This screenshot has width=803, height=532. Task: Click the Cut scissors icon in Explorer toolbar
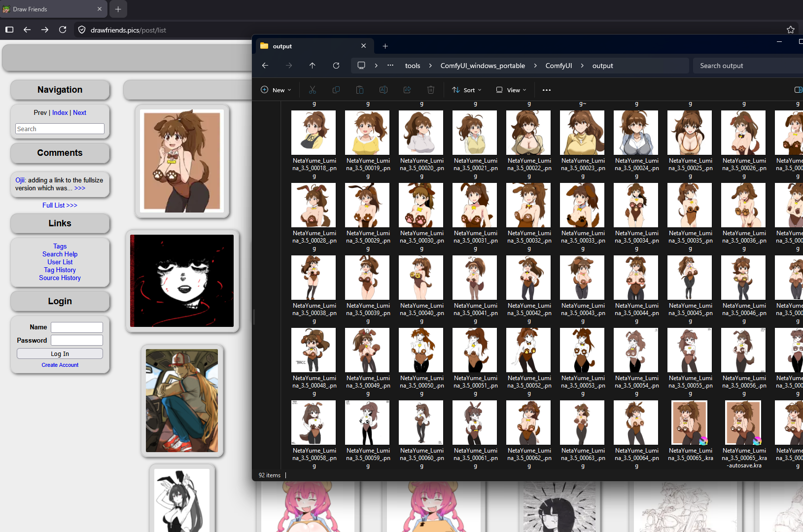coord(313,90)
